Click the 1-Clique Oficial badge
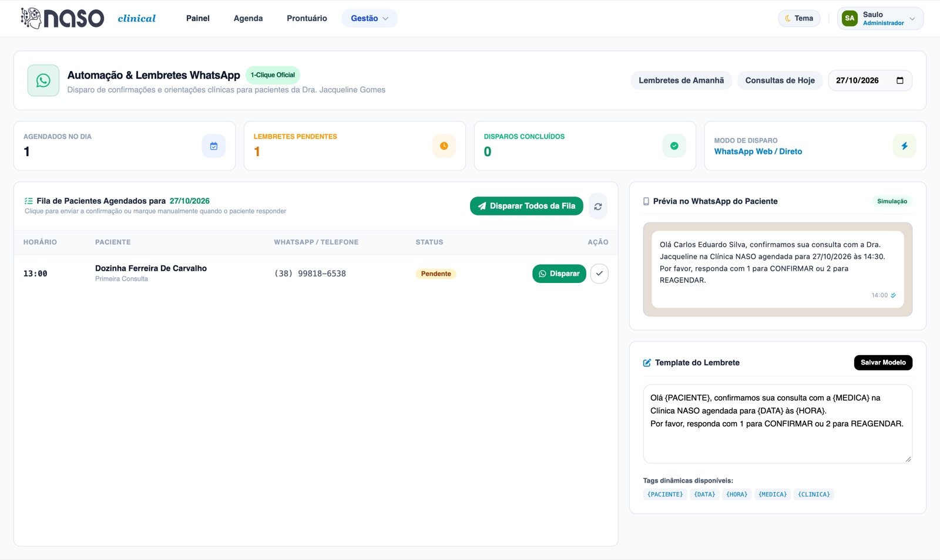This screenshot has width=940, height=560. tap(273, 75)
